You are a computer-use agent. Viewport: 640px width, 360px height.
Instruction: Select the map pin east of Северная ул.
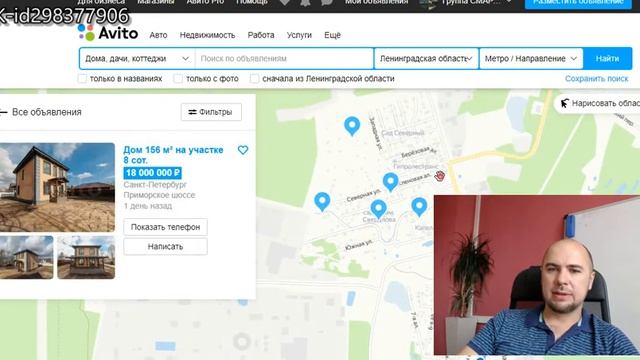(419, 207)
